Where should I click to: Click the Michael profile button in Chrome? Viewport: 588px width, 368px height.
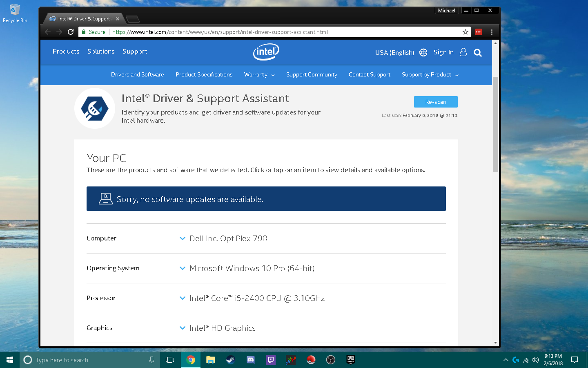[x=446, y=11]
